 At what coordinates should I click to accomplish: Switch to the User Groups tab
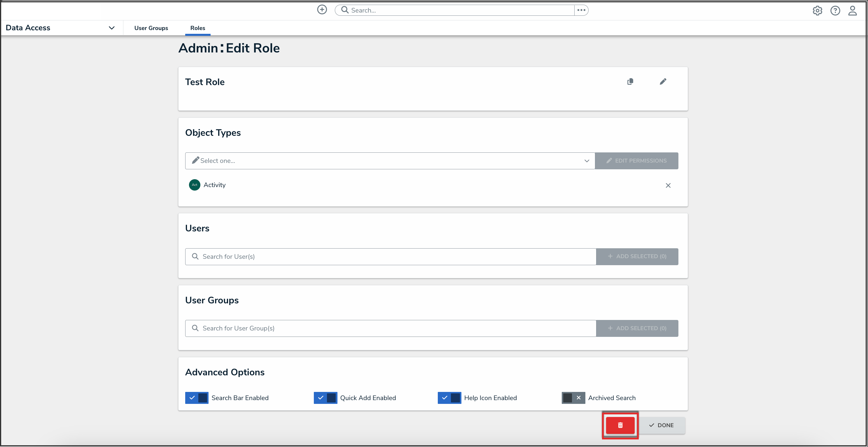[151, 28]
